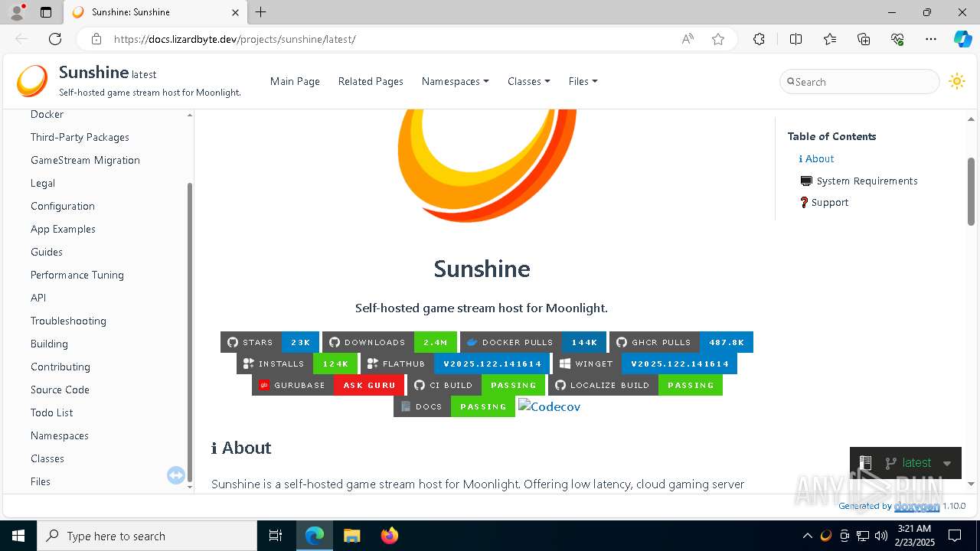Open Guides in the sidebar
The image size is (980, 551).
click(x=47, y=252)
